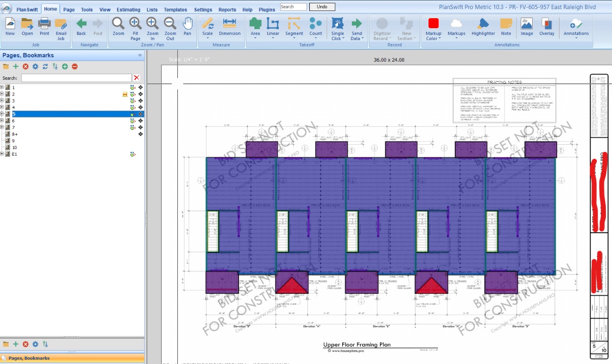This screenshot has height=364, width=612.
Task: Select page 4 in the pages list
Action: 13,107
